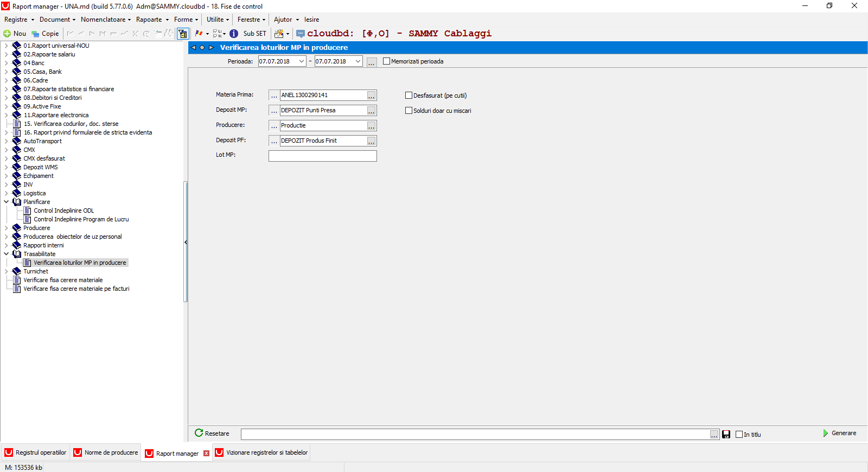Click the previous arrow in report header
Viewport: 868px width, 472px height.
[193, 48]
